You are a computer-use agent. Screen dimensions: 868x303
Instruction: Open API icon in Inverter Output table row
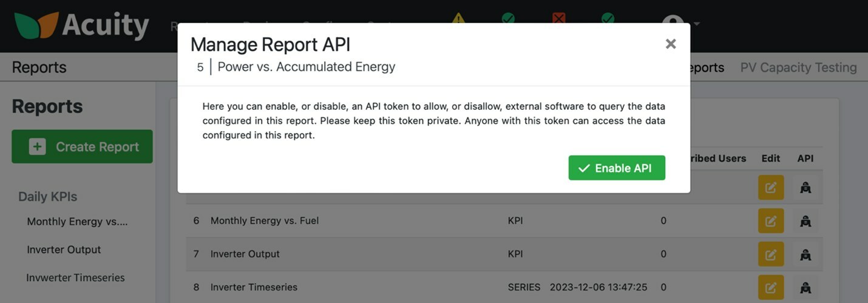tap(805, 254)
